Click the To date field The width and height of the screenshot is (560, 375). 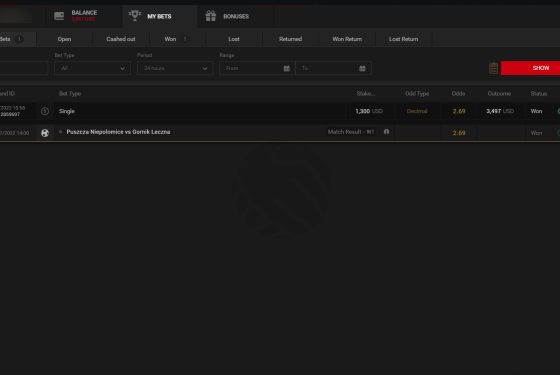(334, 68)
